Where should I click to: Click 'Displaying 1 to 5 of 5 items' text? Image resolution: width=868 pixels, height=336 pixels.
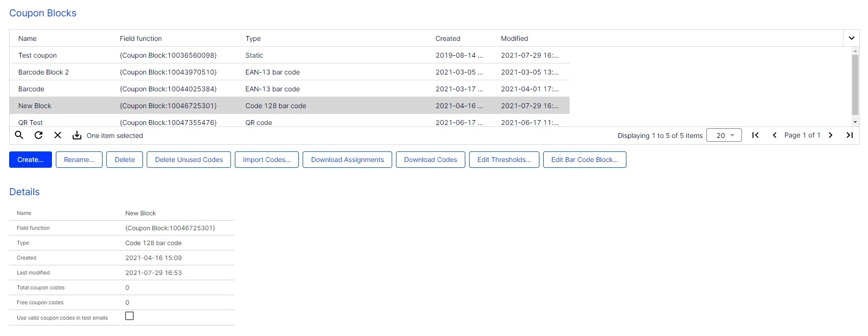point(660,136)
